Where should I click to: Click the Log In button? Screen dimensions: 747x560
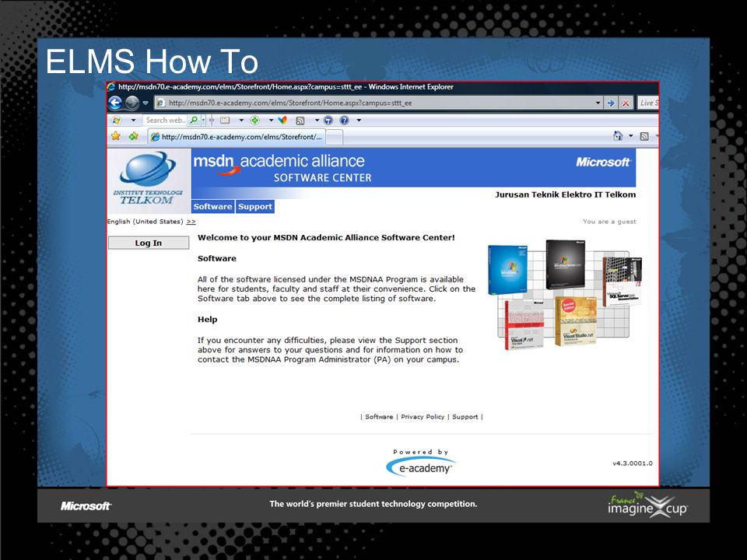coord(149,243)
